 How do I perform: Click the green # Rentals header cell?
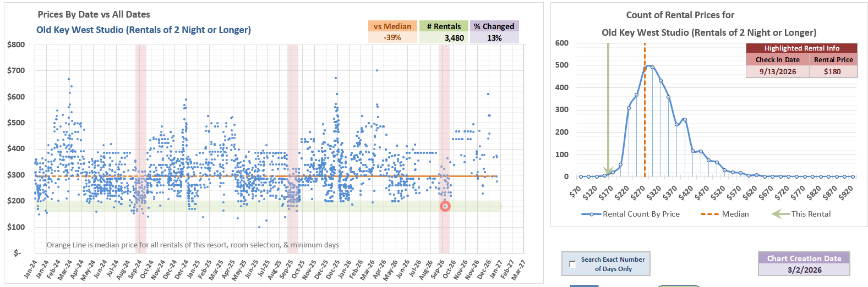click(444, 26)
